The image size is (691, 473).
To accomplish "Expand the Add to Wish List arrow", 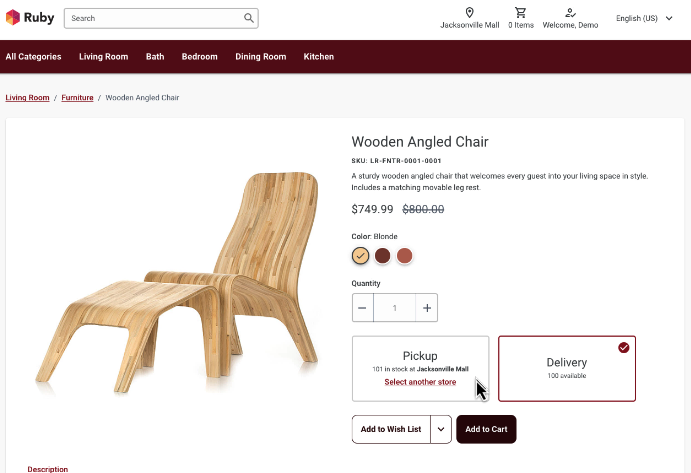I will click(x=441, y=429).
